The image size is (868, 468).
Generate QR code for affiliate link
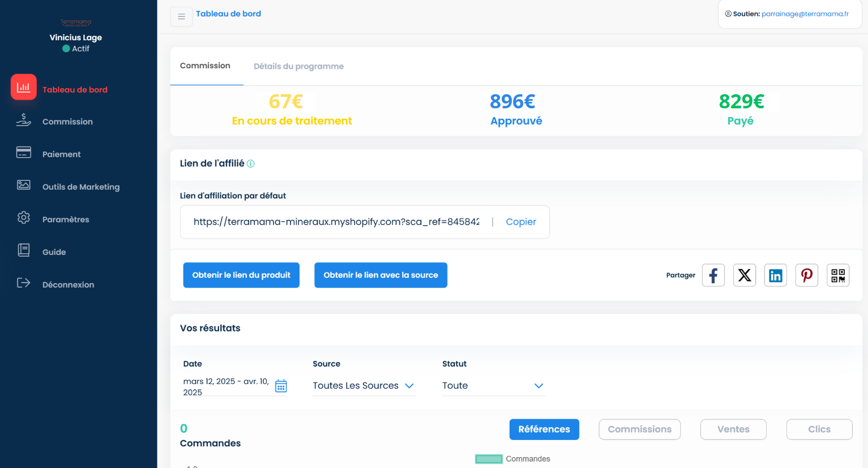tap(838, 275)
